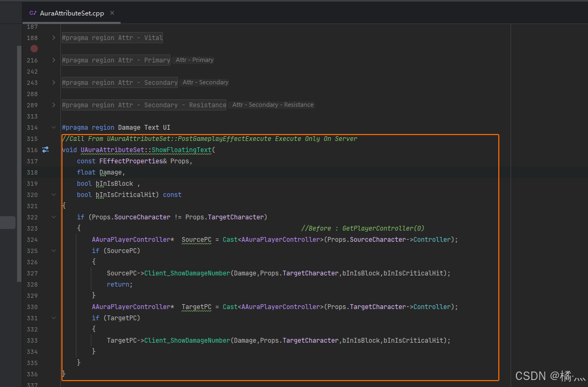
Task: Remove the red breakpoint in the gutter
Action: click(x=34, y=49)
